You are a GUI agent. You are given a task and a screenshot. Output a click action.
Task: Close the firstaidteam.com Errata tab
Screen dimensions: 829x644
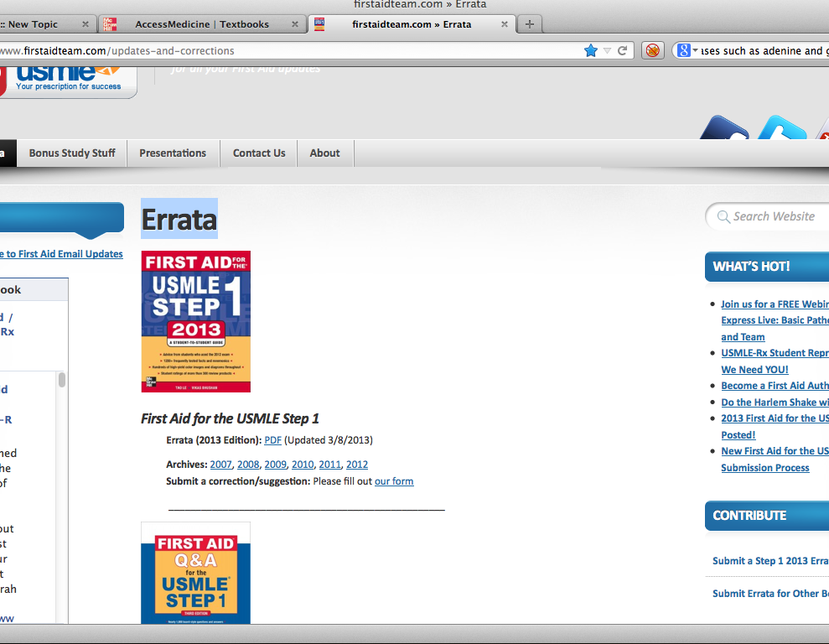(505, 23)
